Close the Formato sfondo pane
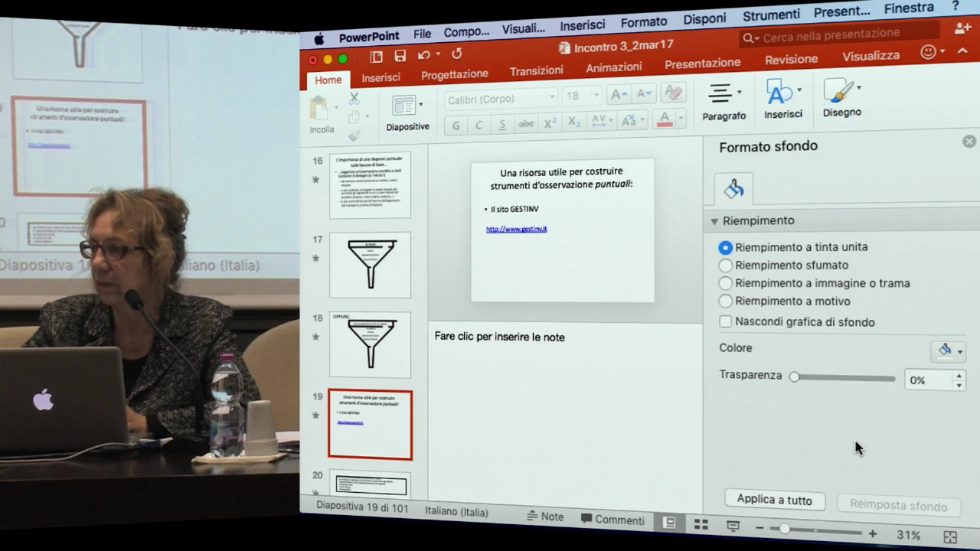Viewport: 980px width, 551px height. pos(969,142)
